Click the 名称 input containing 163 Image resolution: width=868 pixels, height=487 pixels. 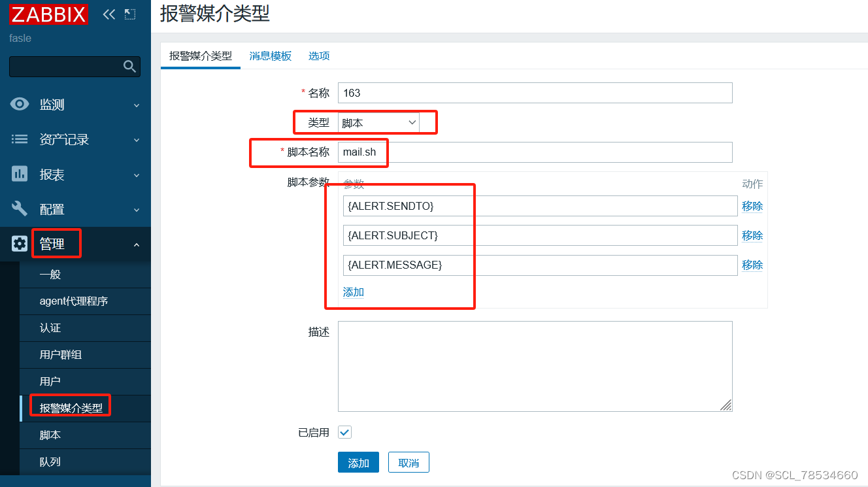pyautogui.click(x=535, y=92)
